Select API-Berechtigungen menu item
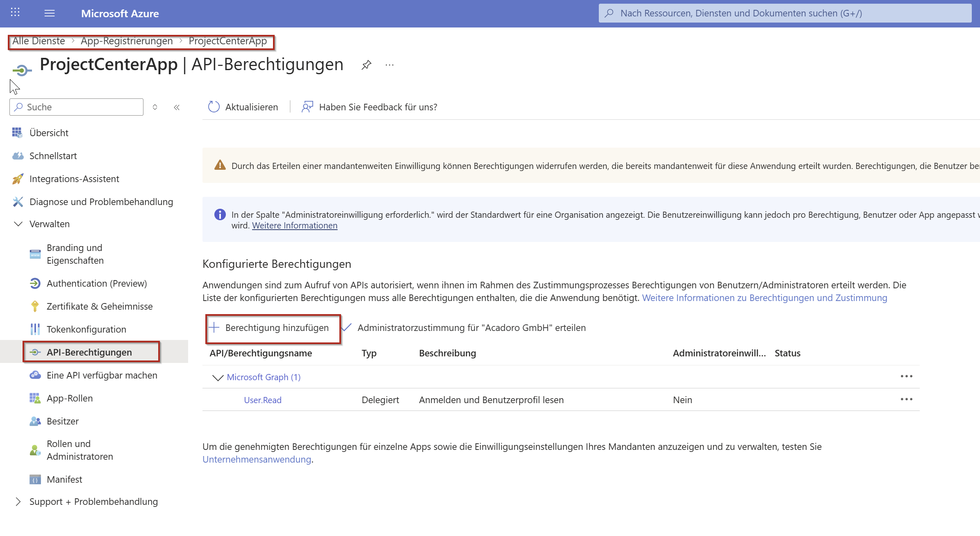The height and width of the screenshot is (536, 980). click(x=89, y=352)
